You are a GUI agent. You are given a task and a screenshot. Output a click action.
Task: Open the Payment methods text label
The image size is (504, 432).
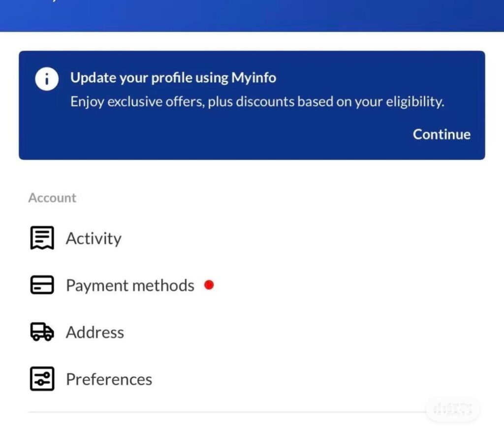130,286
